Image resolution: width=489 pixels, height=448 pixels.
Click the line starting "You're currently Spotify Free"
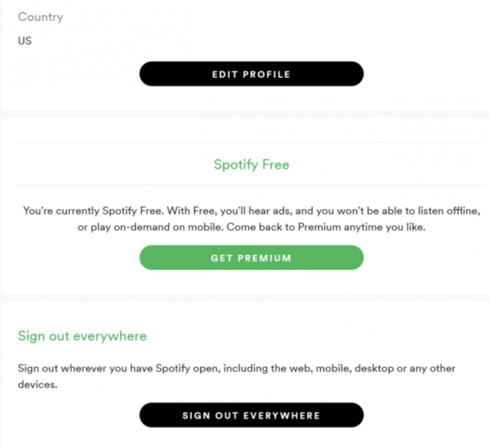pyautogui.click(x=251, y=210)
